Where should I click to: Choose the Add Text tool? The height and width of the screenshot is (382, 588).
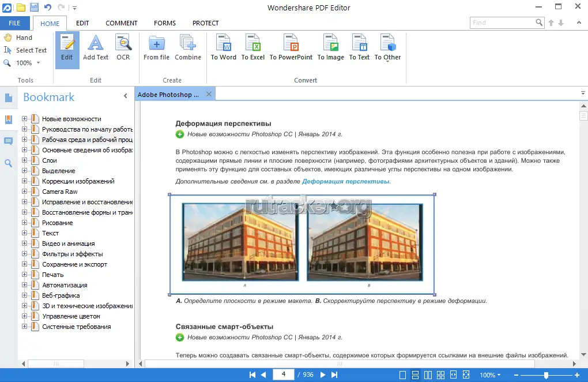pyautogui.click(x=96, y=48)
